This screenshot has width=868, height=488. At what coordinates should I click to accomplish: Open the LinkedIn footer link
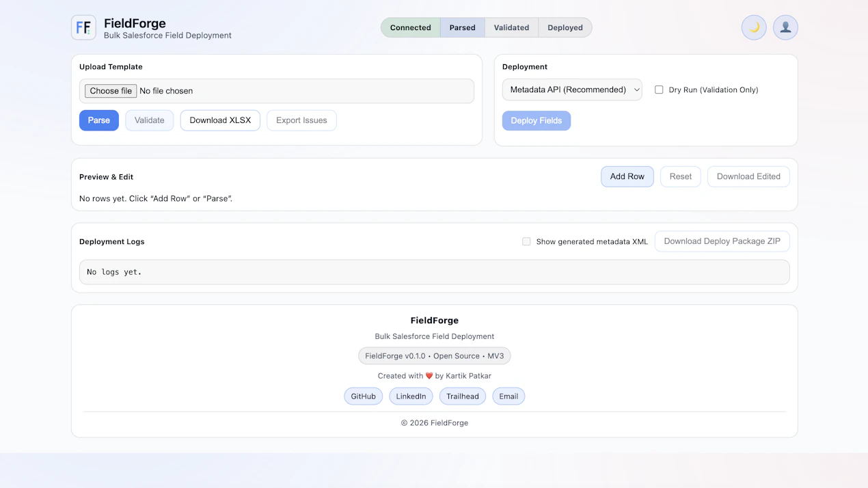coord(411,396)
